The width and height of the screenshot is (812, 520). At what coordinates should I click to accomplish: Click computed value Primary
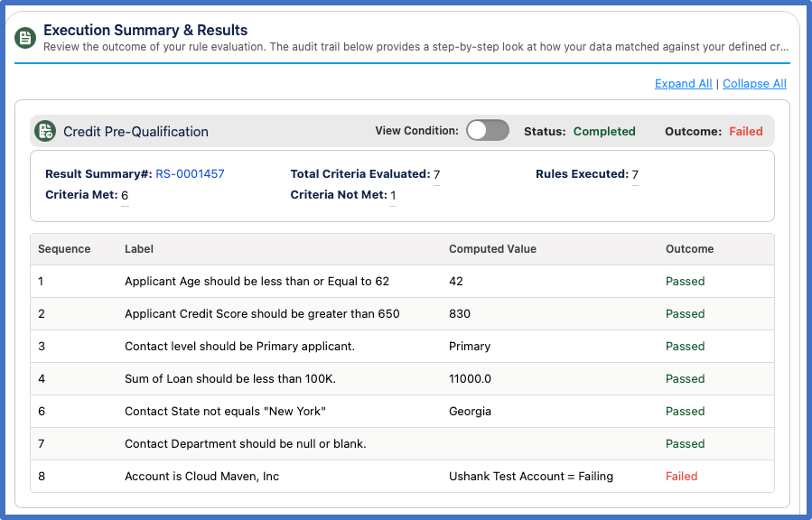pyautogui.click(x=470, y=347)
